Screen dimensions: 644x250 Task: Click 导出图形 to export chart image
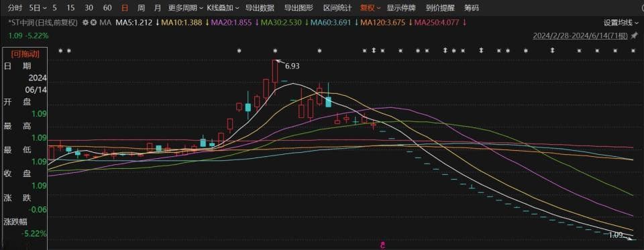pos(299,8)
